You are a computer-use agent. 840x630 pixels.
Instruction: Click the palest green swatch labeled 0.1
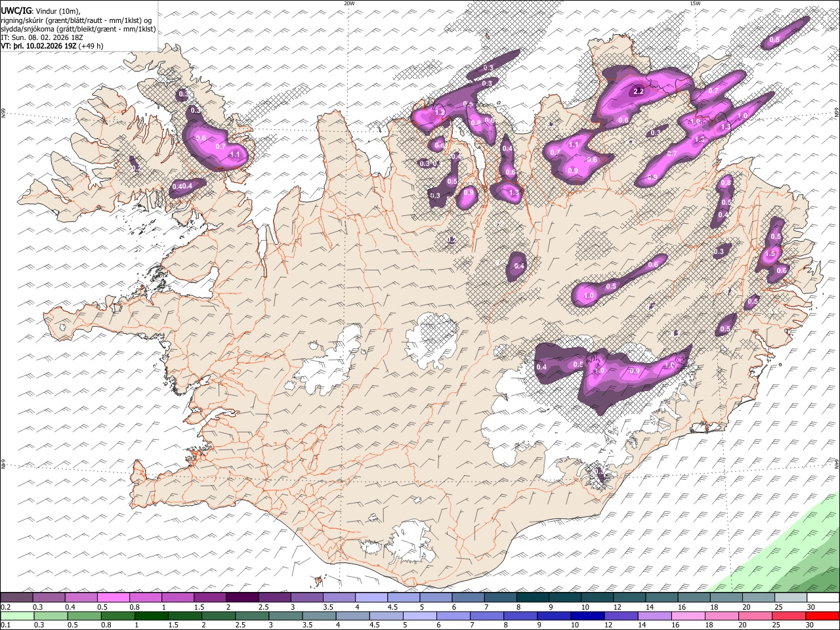(x=18, y=616)
